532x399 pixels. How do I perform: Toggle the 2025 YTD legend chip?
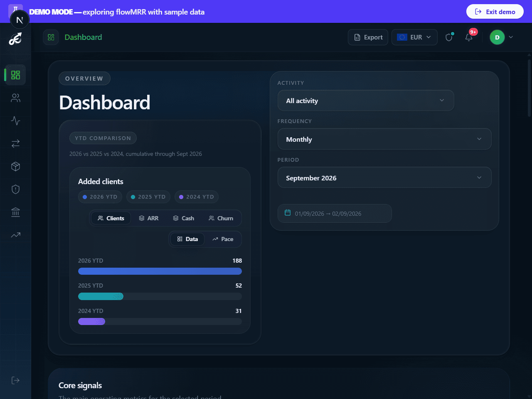(148, 197)
